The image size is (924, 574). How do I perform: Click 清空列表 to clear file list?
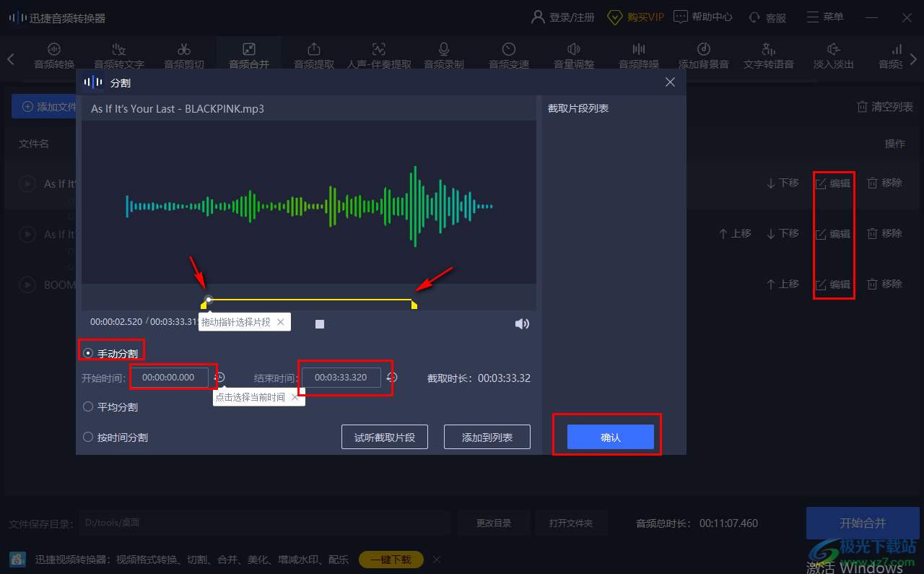point(885,107)
